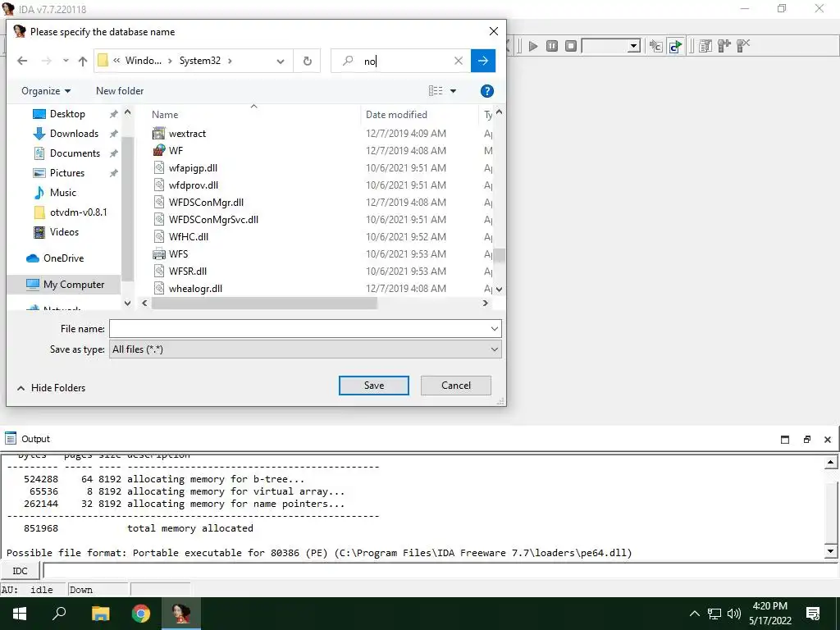Open the Save as type dropdown
The width and height of the screenshot is (840, 630).
pyautogui.click(x=305, y=349)
